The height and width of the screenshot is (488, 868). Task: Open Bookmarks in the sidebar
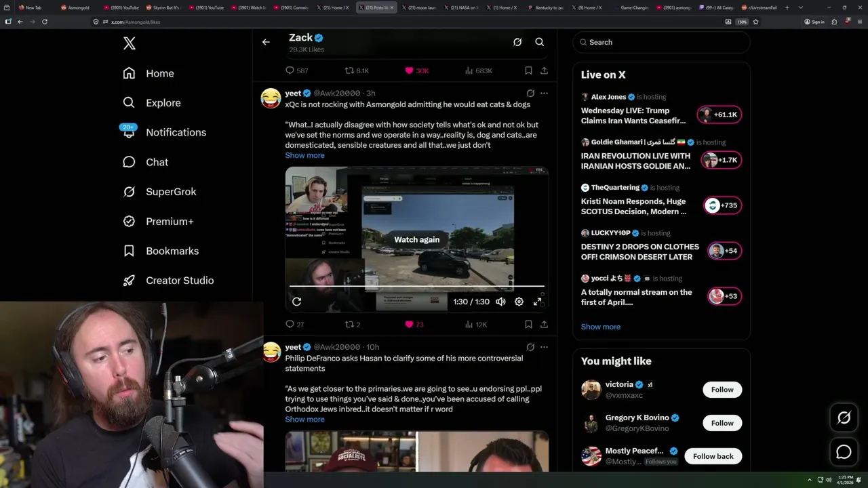(x=161, y=251)
